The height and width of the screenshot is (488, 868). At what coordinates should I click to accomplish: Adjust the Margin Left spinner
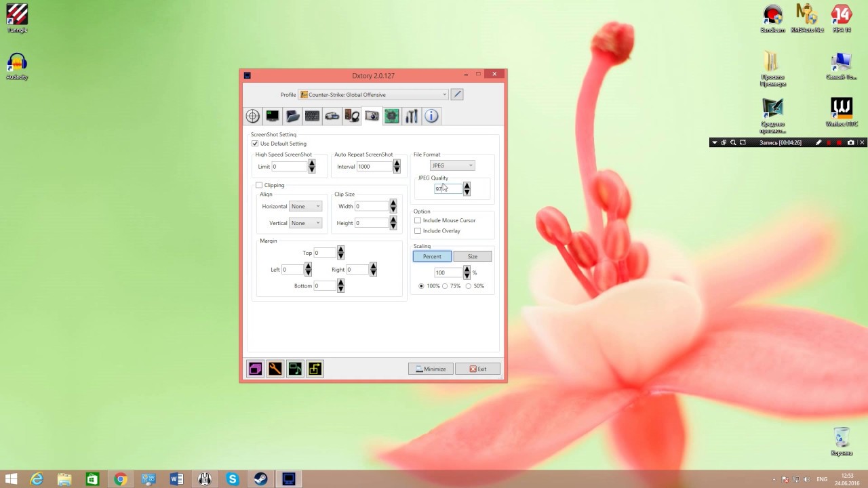(308, 270)
